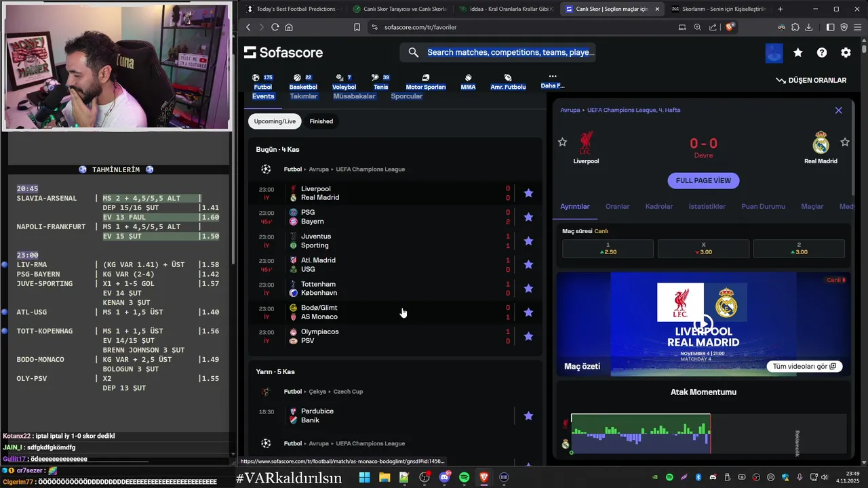Unfavorite the Tottenham vs København match

(528, 288)
